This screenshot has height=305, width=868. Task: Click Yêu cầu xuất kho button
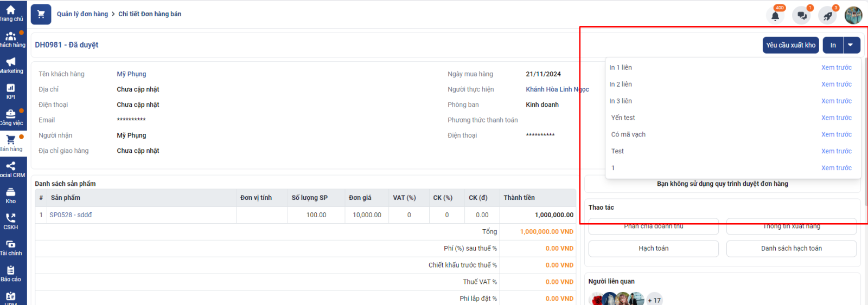click(790, 45)
